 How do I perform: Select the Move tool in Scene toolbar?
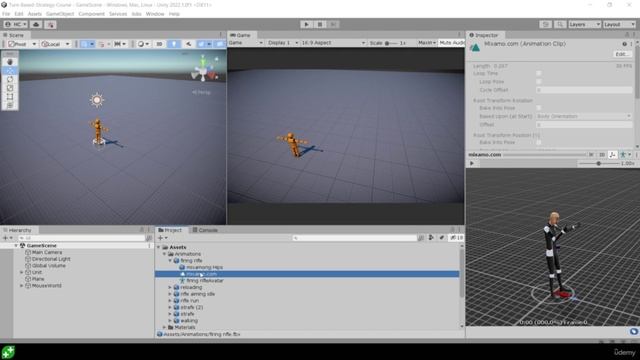[10, 71]
